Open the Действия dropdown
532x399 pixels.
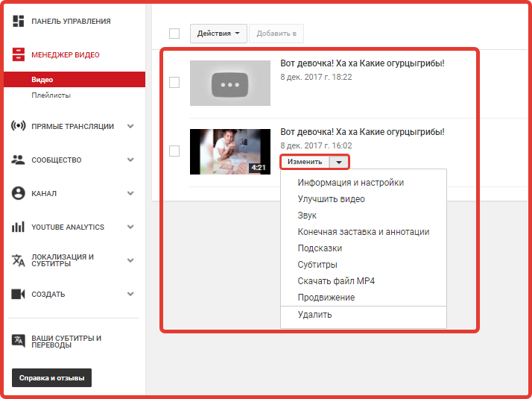click(x=218, y=34)
